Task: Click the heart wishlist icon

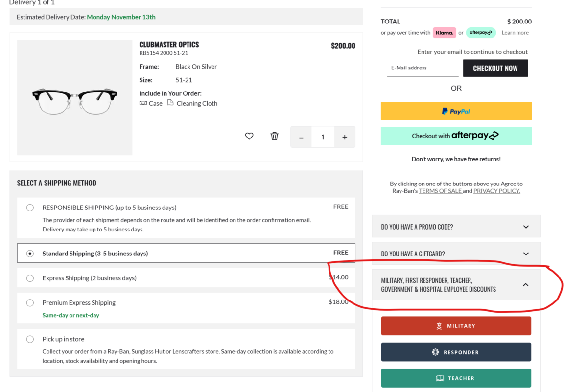Action: [249, 137]
